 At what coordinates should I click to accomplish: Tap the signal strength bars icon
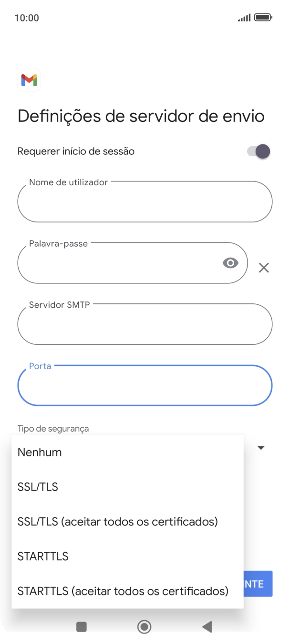pyautogui.click(x=244, y=18)
